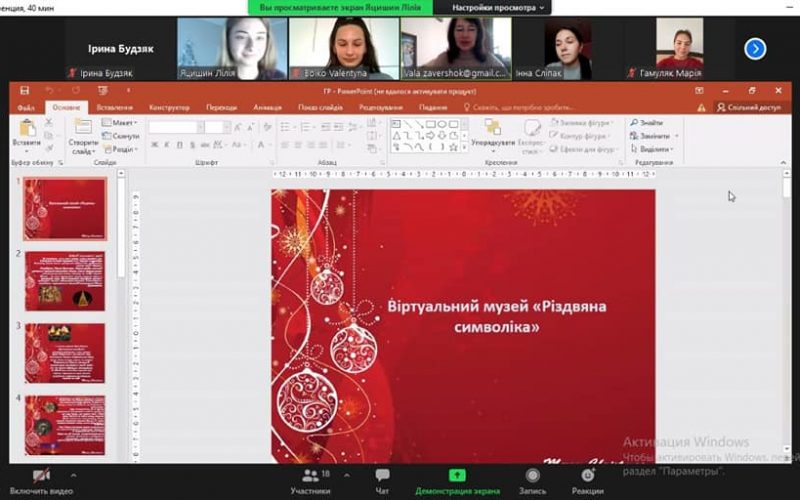Expand the video options arrow

point(72,475)
